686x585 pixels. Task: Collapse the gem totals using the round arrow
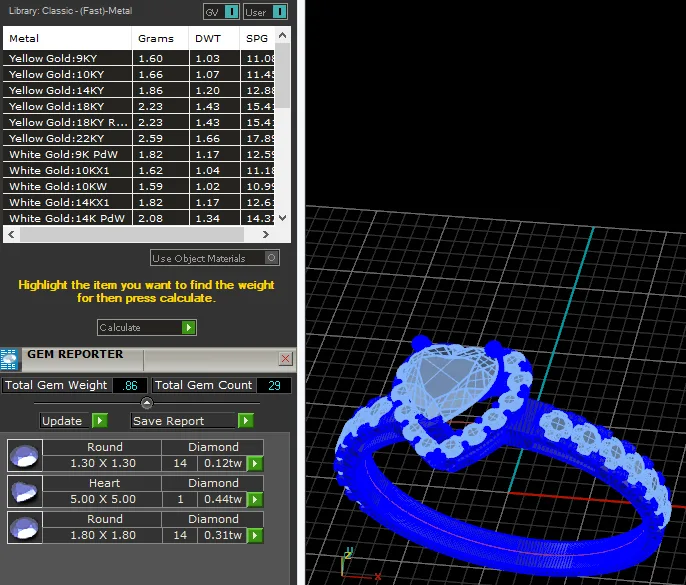pyautogui.click(x=147, y=403)
